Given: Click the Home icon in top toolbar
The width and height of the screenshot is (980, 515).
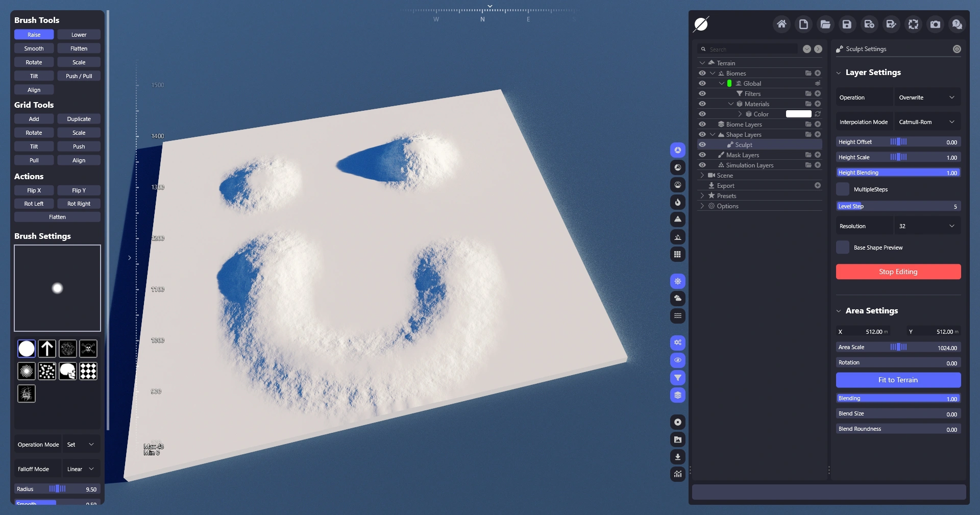Looking at the screenshot, I should [781, 24].
